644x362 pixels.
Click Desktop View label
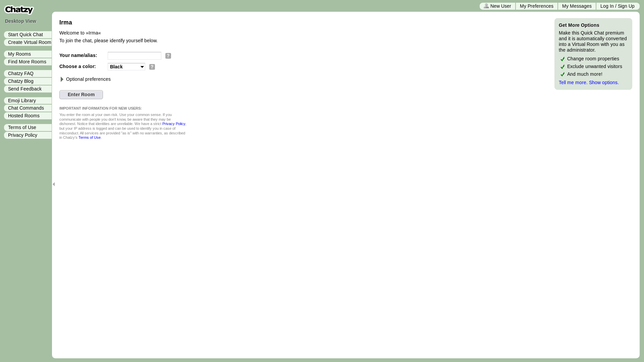[x=20, y=21]
